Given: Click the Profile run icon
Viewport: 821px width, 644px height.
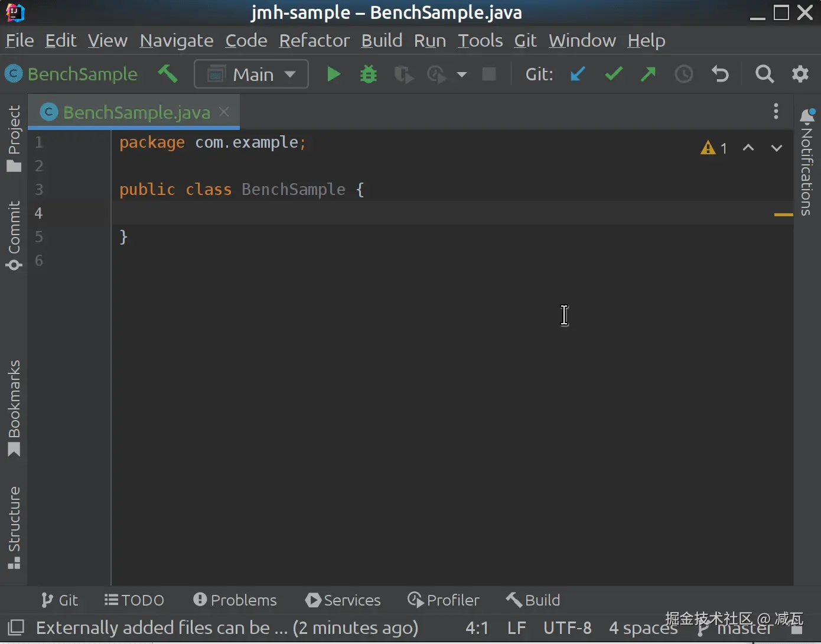Looking at the screenshot, I should (436, 74).
